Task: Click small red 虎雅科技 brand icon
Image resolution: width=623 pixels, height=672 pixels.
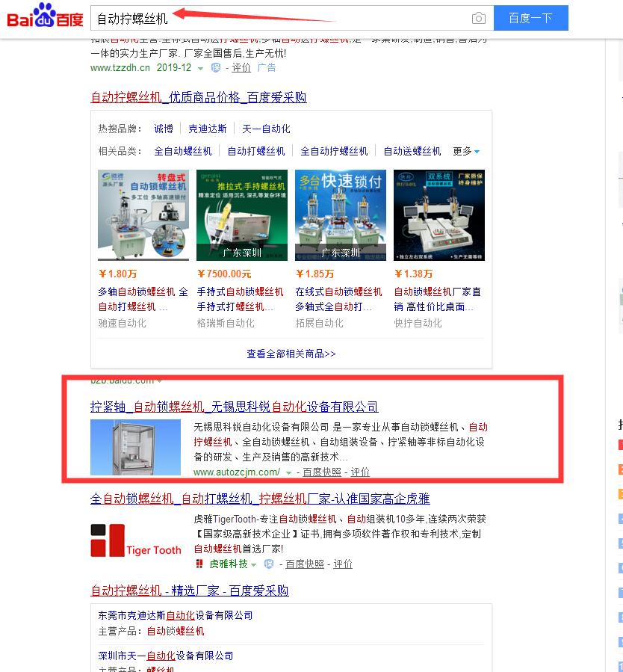Action: click(199, 564)
